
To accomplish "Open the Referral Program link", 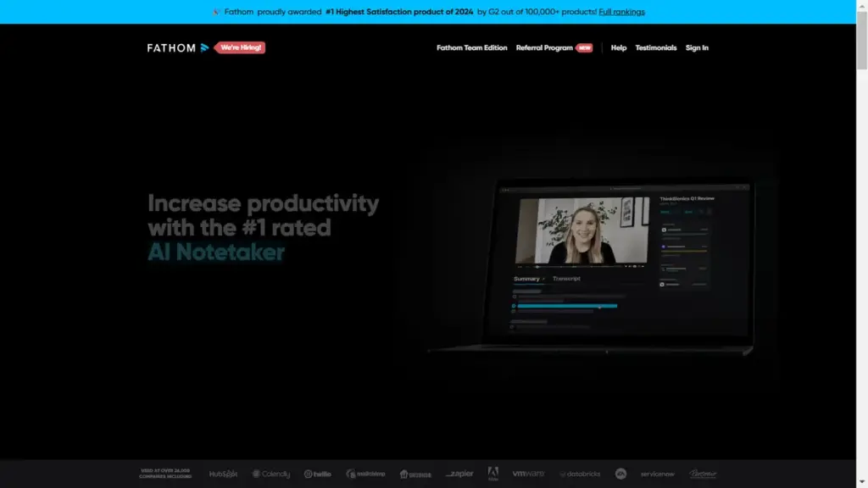I will [544, 48].
